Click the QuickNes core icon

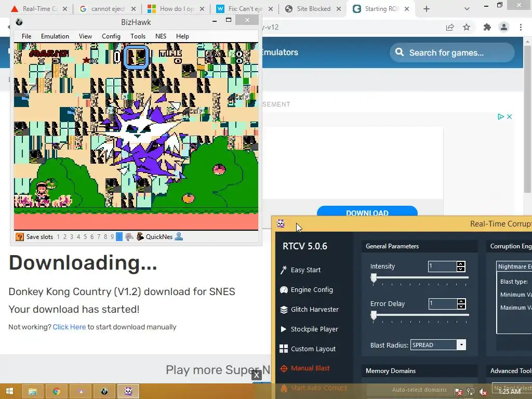(140, 236)
